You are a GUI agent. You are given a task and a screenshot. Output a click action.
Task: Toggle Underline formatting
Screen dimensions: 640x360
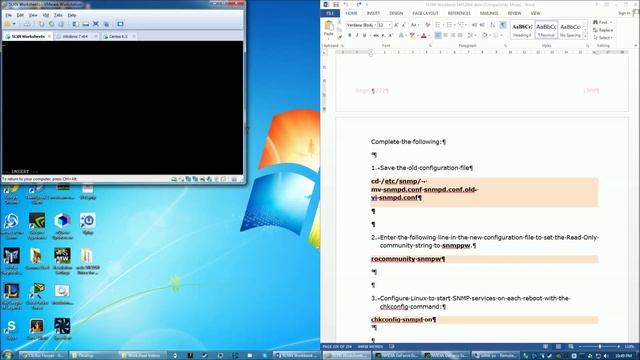coord(364,36)
